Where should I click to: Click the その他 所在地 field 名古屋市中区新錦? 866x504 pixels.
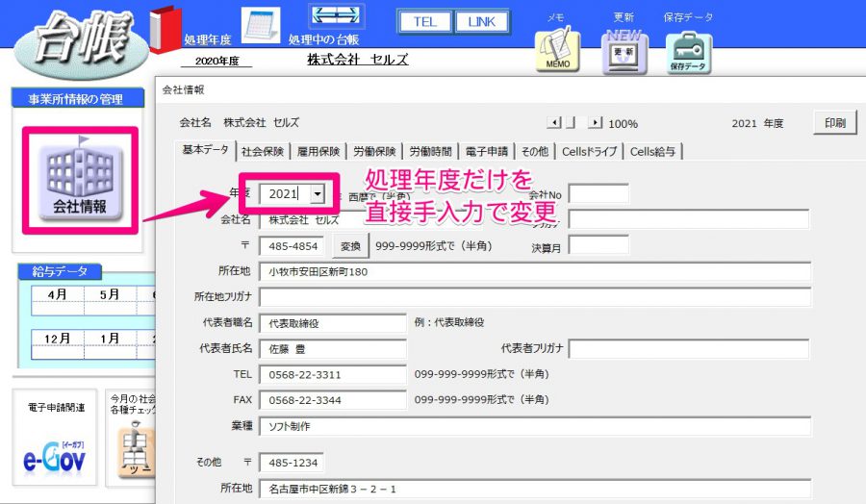535,489
